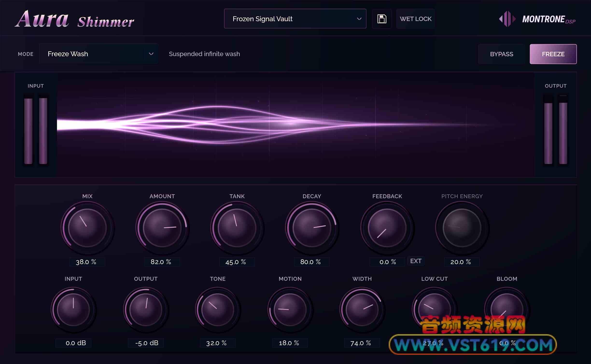Select the AMOUNT value field 82.0 %
Image resolution: width=591 pixels, height=364 pixels.
pyautogui.click(x=162, y=262)
